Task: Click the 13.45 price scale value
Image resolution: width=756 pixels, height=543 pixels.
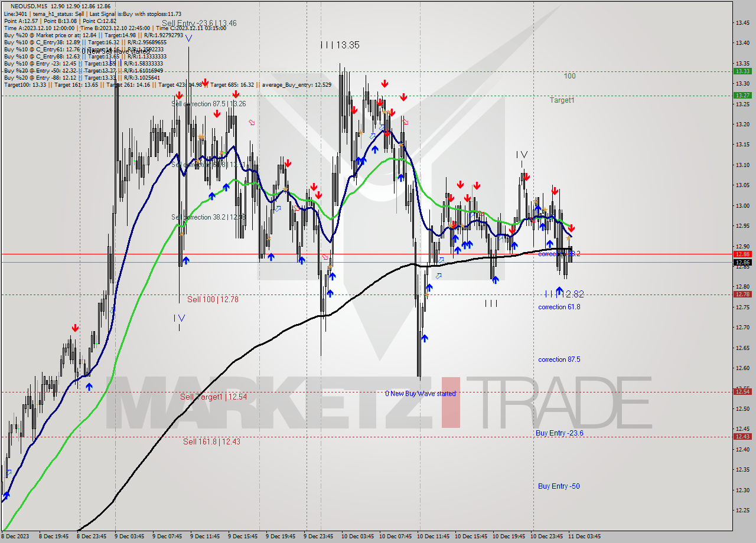Action: tap(742, 23)
